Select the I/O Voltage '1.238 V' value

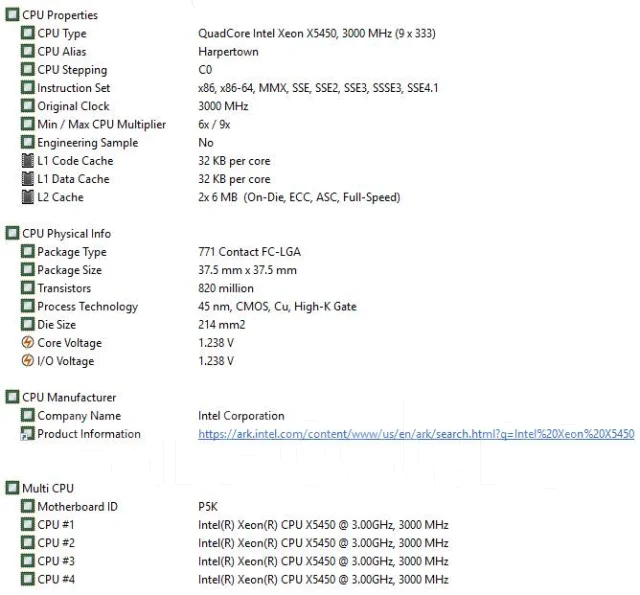click(216, 361)
